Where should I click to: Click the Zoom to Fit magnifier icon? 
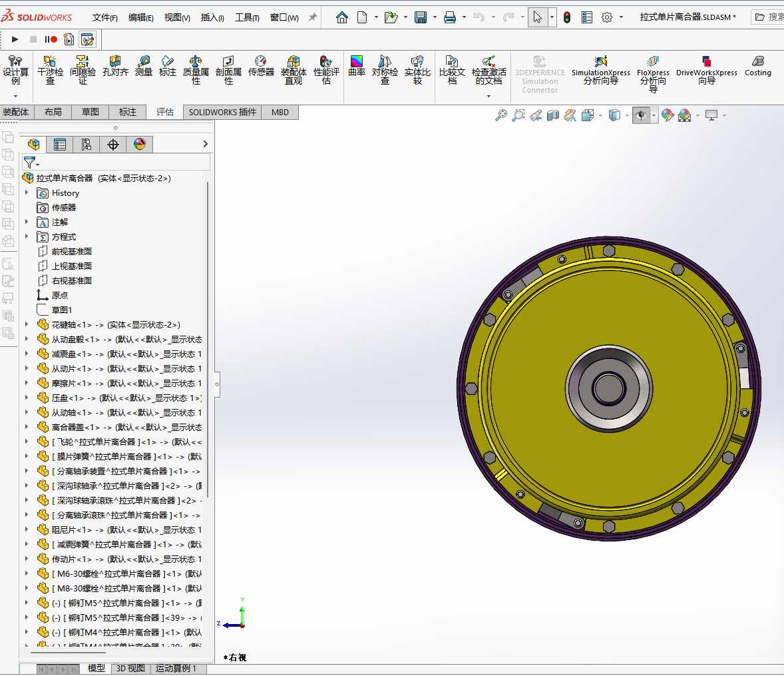(501, 116)
